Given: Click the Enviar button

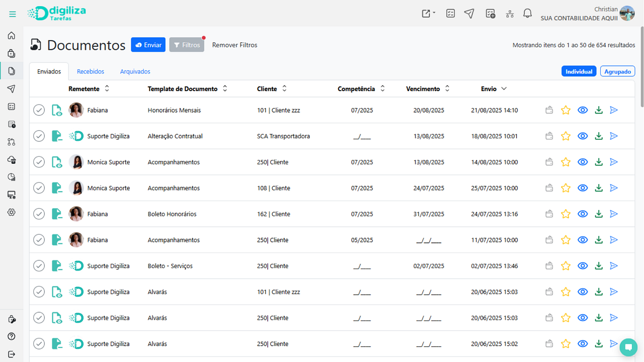Looking at the screenshot, I should point(148,45).
